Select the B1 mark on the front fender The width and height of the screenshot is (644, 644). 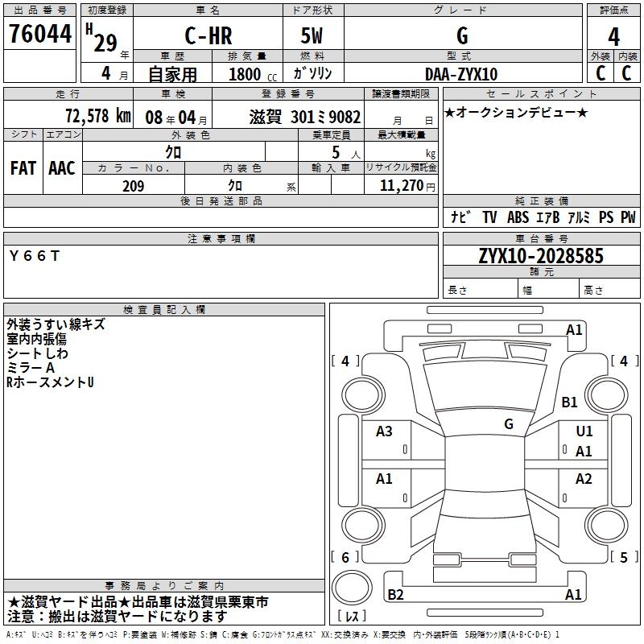click(569, 402)
